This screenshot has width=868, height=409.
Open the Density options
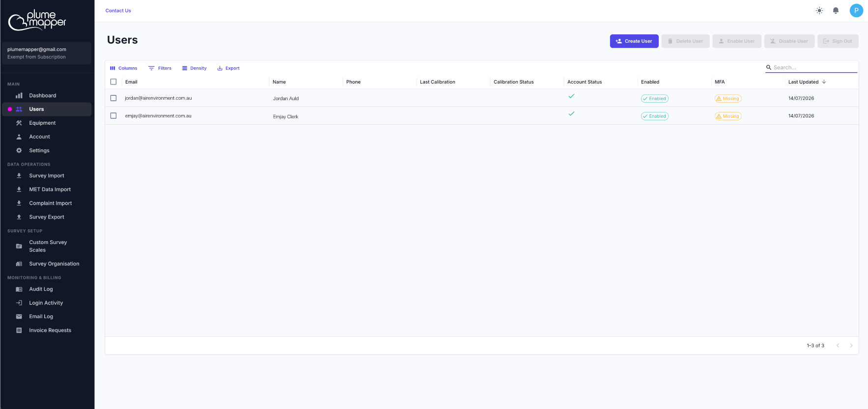pos(195,68)
